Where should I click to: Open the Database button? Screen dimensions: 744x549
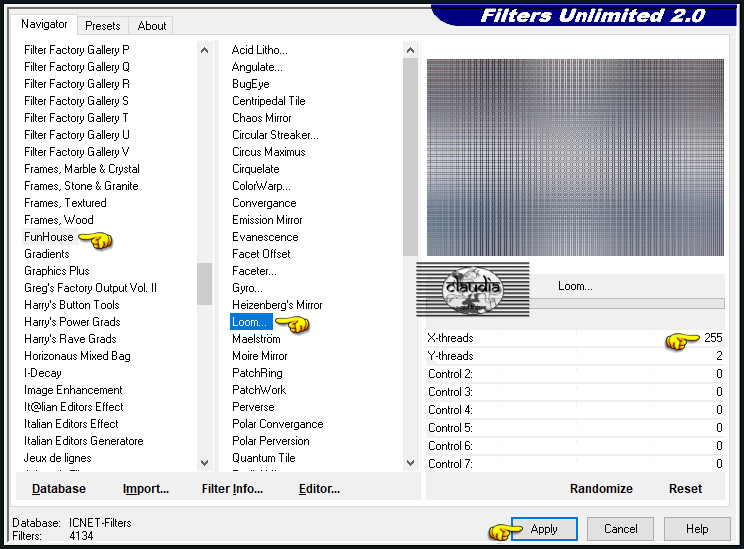pyautogui.click(x=59, y=489)
